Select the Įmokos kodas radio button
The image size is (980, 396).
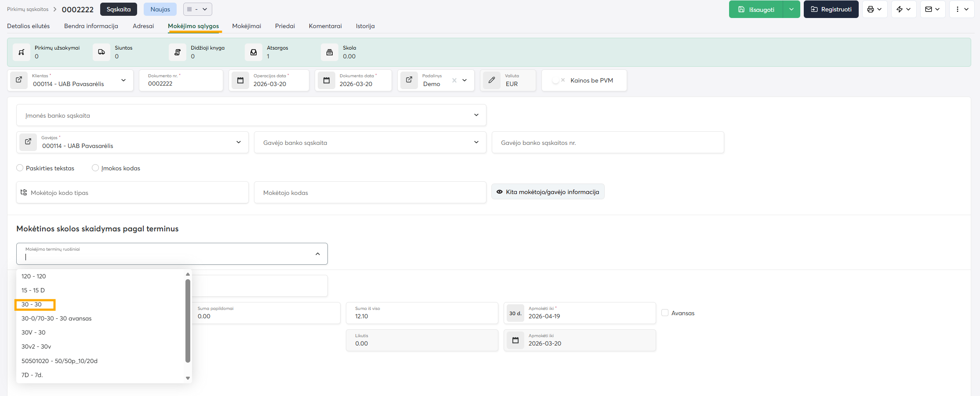tap(95, 168)
